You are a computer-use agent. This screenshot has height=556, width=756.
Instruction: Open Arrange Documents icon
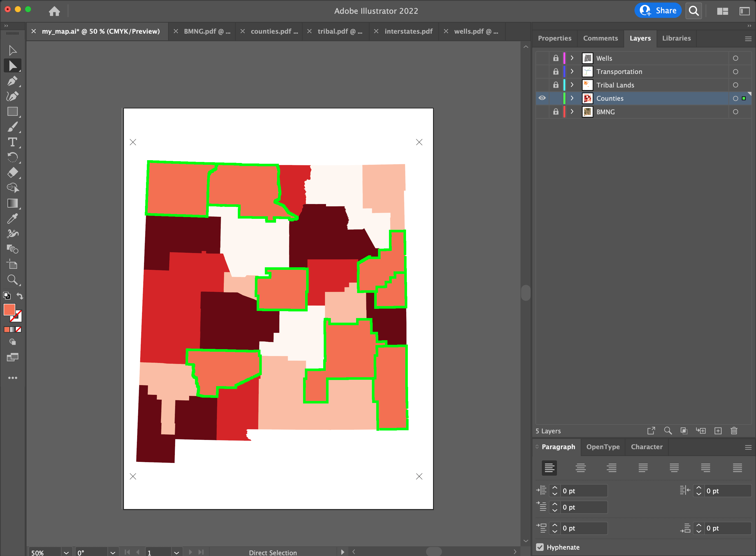(722, 11)
